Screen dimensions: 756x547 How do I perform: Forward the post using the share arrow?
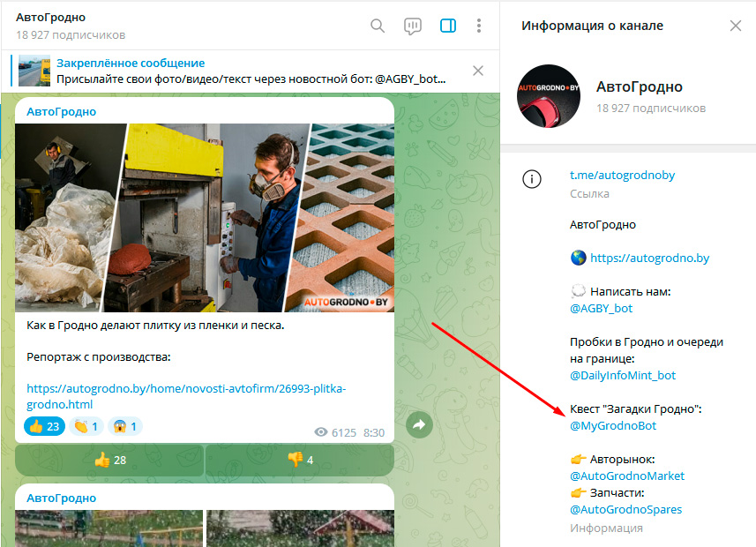[418, 424]
